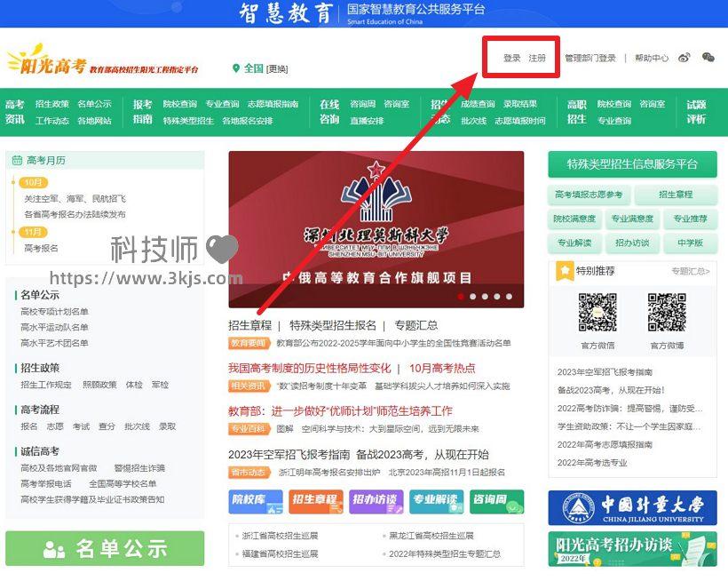This screenshot has height=581, width=728.
Task: Open 国家智慧教育公共服务平台 top banner
Action: pos(364,13)
